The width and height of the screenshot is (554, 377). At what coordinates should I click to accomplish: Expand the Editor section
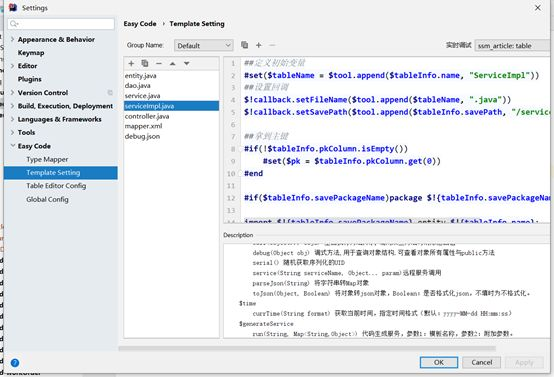click(x=12, y=66)
